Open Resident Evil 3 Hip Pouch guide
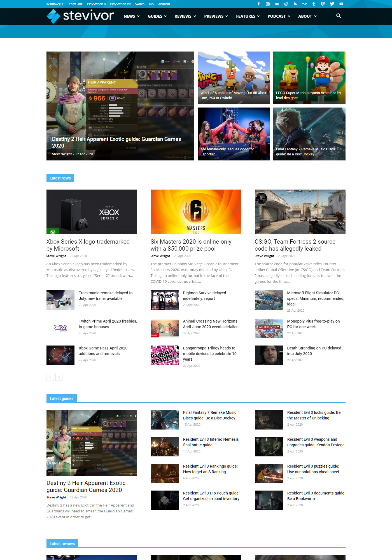The width and height of the screenshot is (392, 560). pos(211,496)
